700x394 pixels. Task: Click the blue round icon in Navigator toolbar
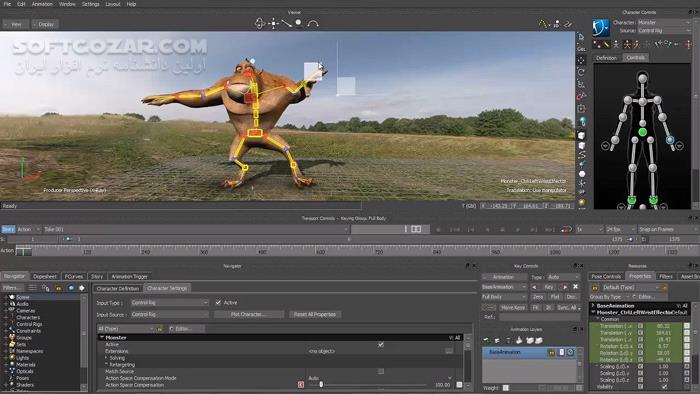click(71, 288)
